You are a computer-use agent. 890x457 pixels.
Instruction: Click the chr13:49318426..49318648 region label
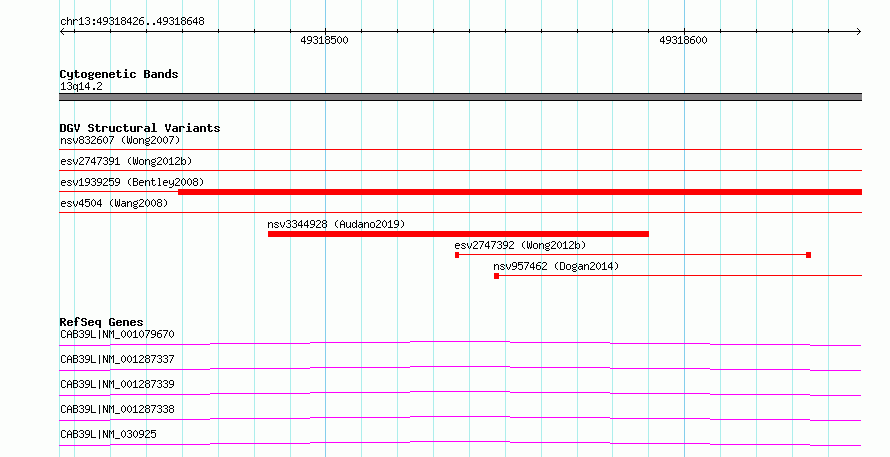pyautogui.click(x=132, y=22)
